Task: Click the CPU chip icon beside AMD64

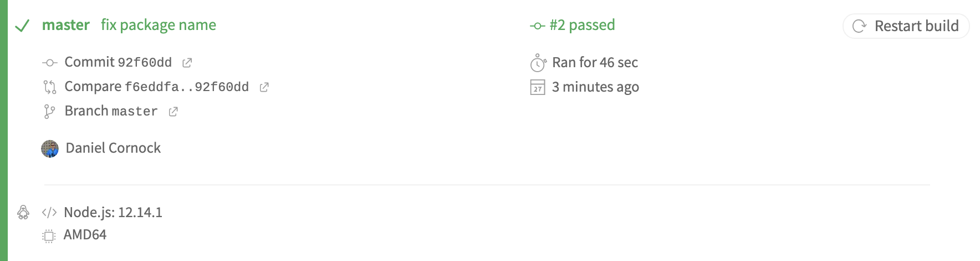Action: point(49,236)
